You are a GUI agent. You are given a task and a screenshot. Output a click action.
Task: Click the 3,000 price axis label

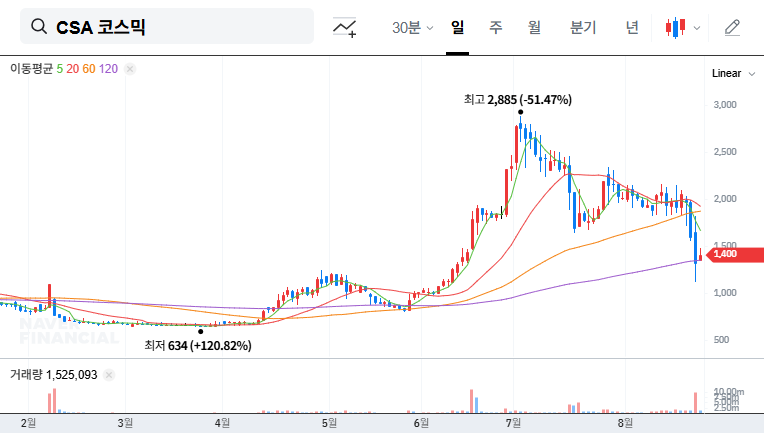pos(725,105)
